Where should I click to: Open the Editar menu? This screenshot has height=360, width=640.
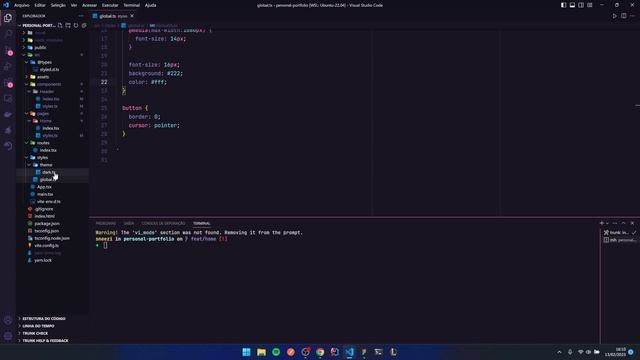coord(40,5)
